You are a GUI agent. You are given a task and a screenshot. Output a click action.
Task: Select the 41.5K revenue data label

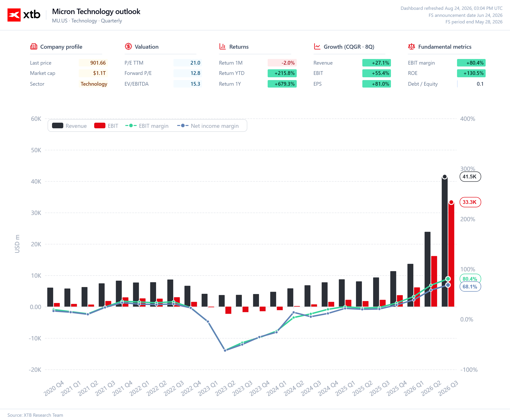[470, 177]
